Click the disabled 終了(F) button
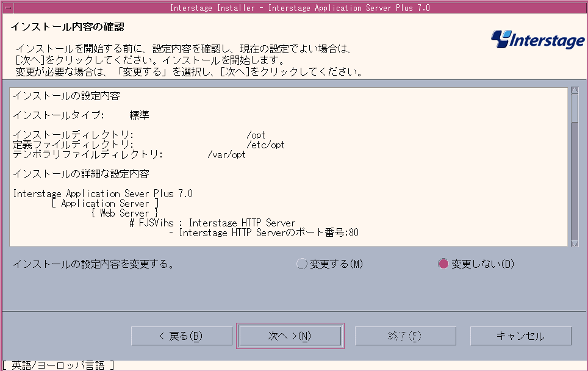This screenshot has width=588, height=371. pyautogui.click(x=406, y=336)
